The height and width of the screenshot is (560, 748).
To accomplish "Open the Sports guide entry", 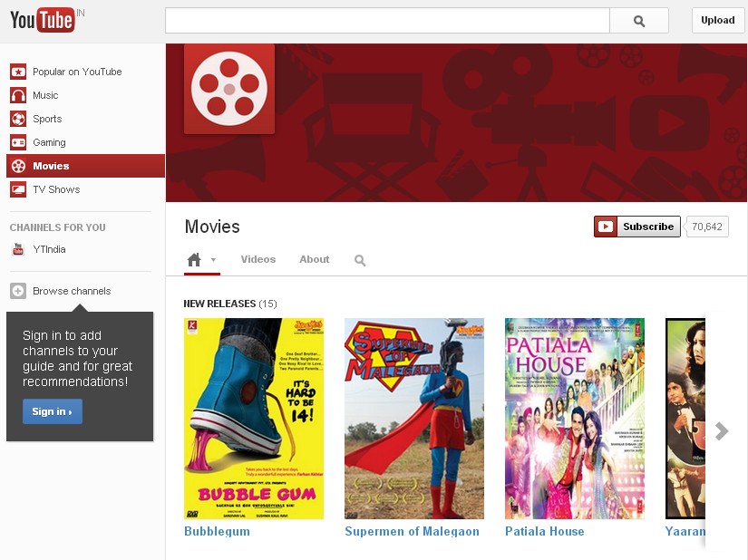I will click(47, 119).
